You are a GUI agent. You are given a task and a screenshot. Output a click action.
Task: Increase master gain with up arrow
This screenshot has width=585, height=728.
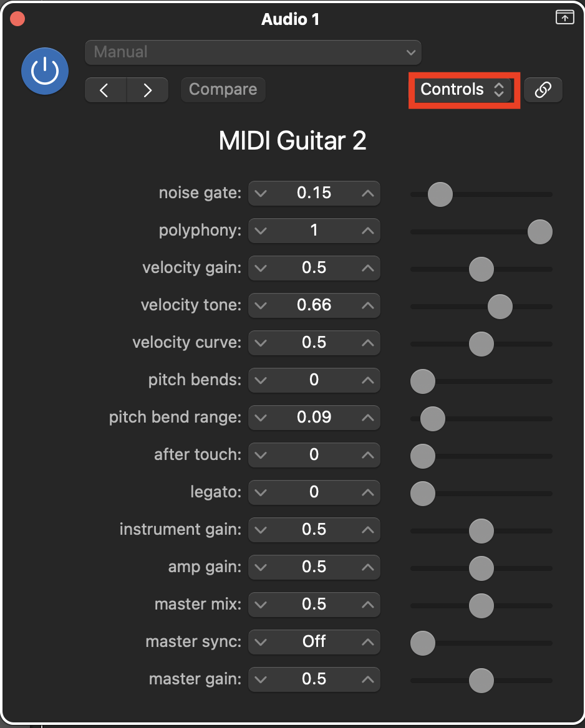tap(368, 679)
